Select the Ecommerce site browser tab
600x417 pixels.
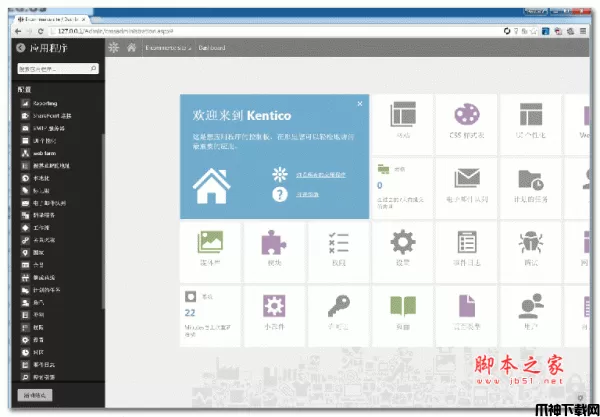tap(52, 19)
